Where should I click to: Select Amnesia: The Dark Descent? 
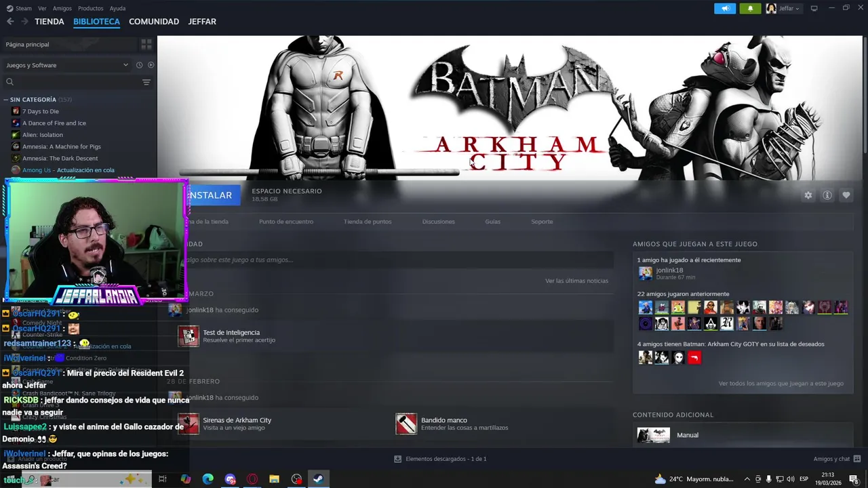point(60,158)
